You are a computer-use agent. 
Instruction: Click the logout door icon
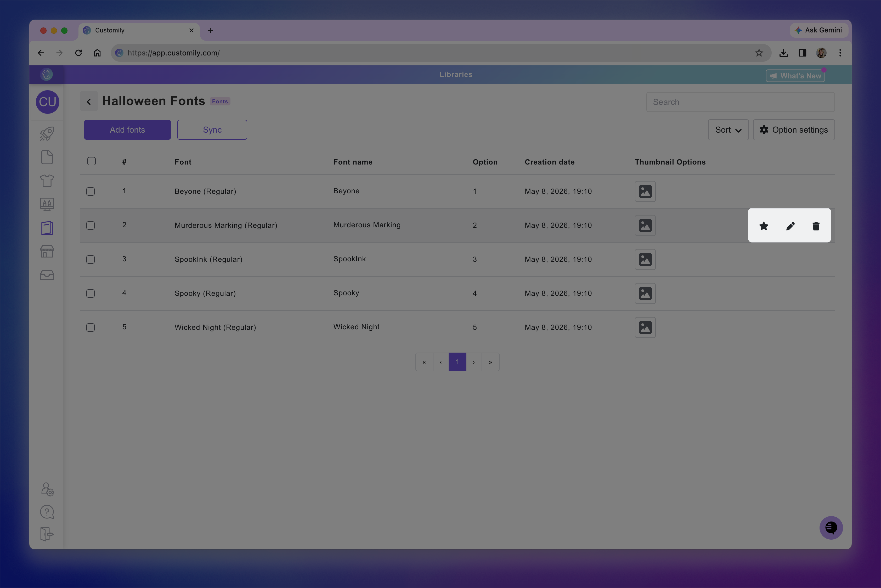(47, 534)
